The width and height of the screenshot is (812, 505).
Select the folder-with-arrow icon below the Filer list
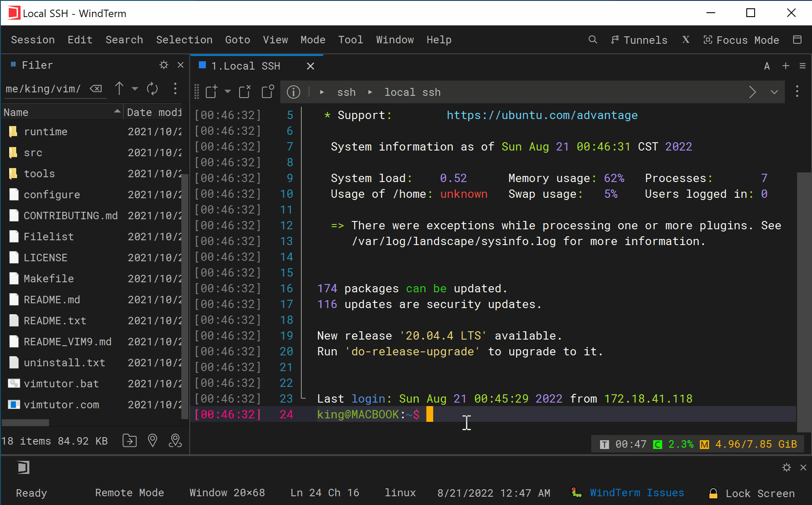[x=130, y=441]
